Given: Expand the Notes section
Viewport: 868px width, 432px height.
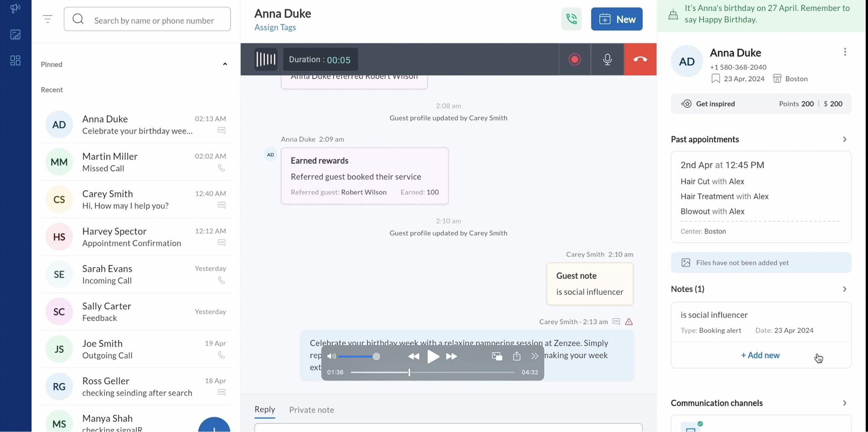Looking at the screenshot, I should [845, 289].
